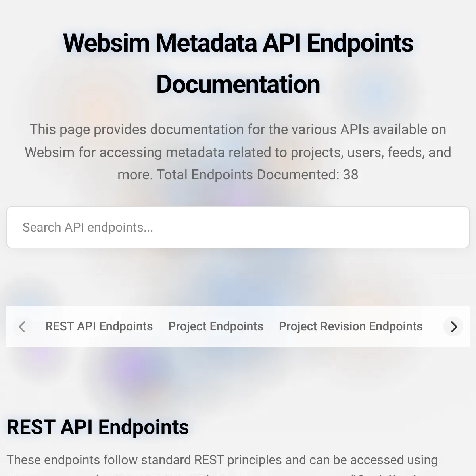Jump to Project Endpoints from the navigation bar
This screenshot has height=476, width=476.
click(x=216, y=326)
